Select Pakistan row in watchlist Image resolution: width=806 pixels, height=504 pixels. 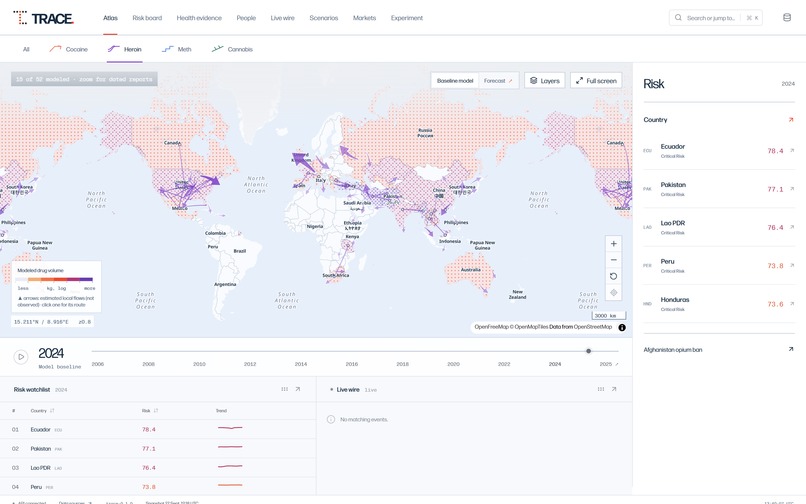(x=158, y=448)
